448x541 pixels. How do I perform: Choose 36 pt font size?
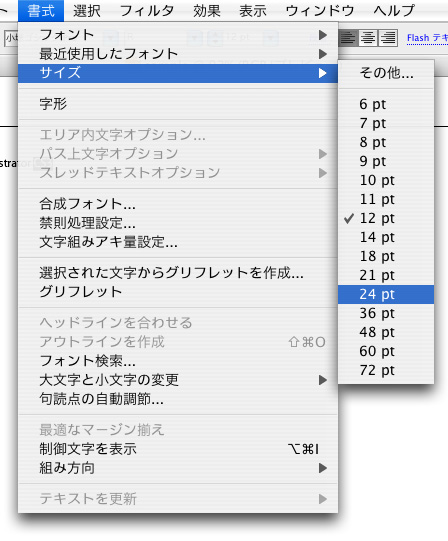pos(386,313)
